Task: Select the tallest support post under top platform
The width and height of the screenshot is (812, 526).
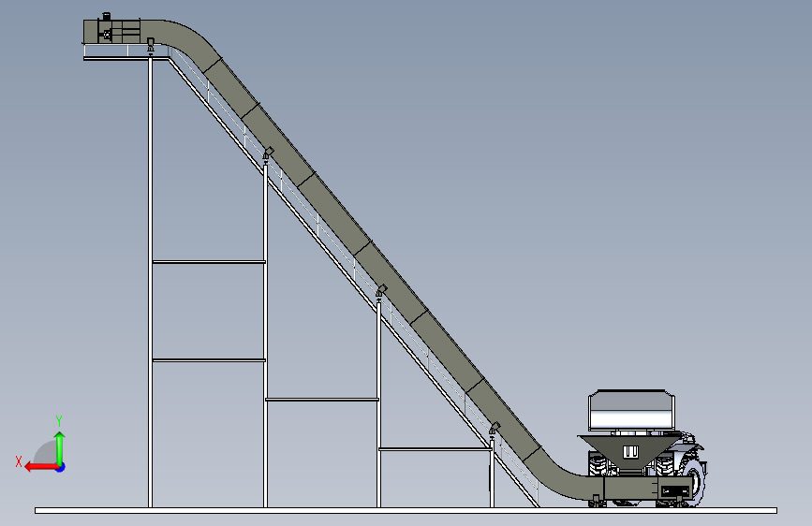Action: click(x=150, y=282)
